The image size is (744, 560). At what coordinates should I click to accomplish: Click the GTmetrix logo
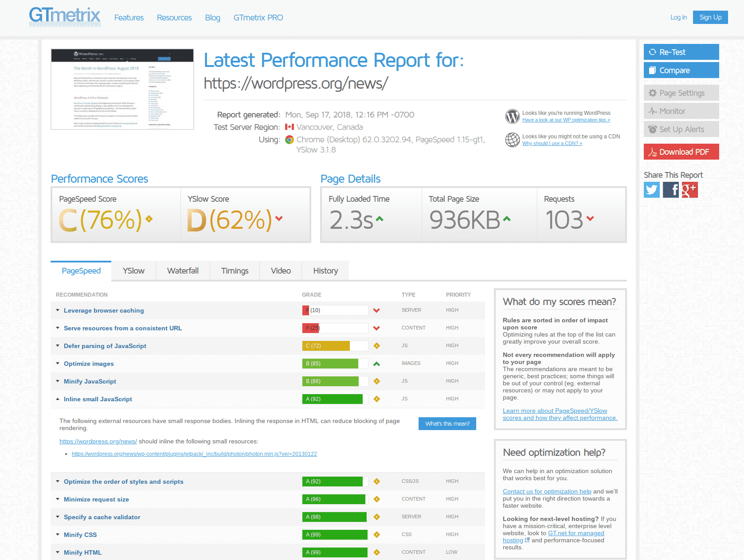click(65, 17)
